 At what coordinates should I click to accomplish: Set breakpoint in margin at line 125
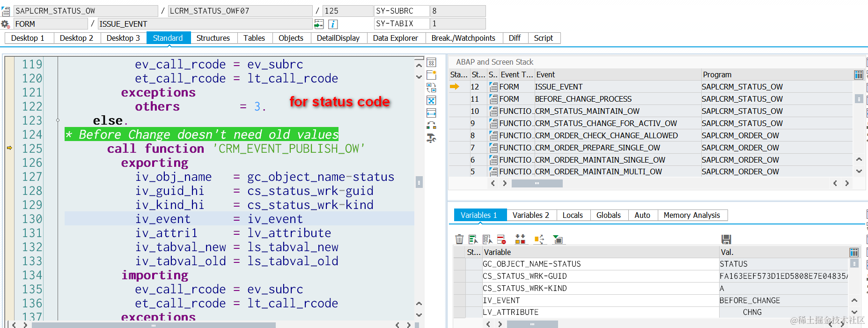coord(9,149)
